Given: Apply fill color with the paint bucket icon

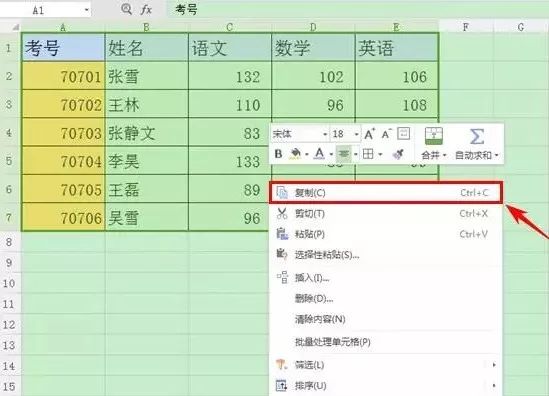Looking at the screenshot, I should click(x=296, y=154).
